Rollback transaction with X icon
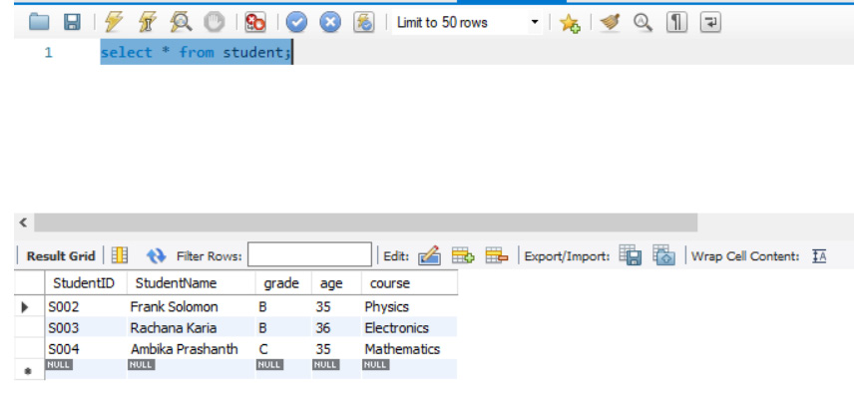The image size is (868, 417). coord(330,22)
